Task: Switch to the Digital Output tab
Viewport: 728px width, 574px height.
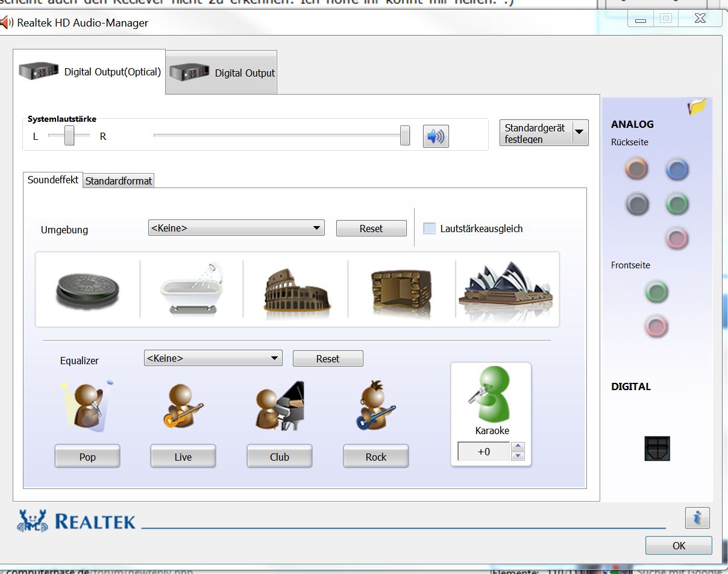Action: [221, 72]
